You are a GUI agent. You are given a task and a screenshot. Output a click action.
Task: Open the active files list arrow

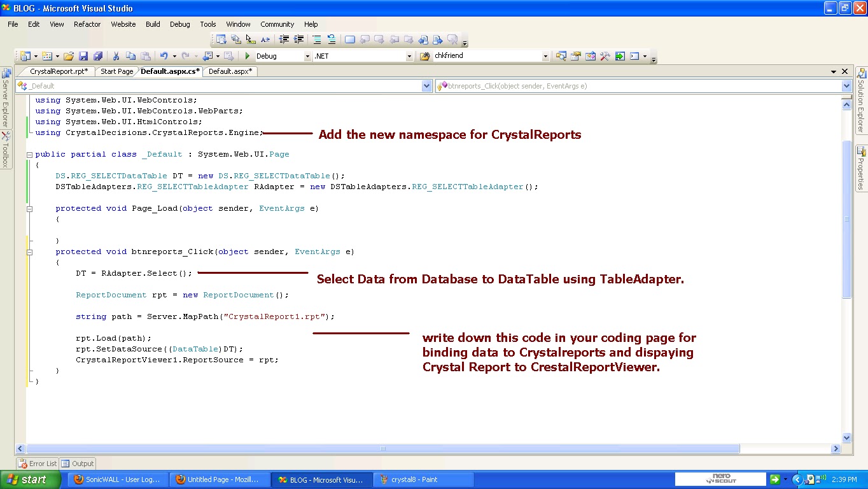[x=834, y=71]
